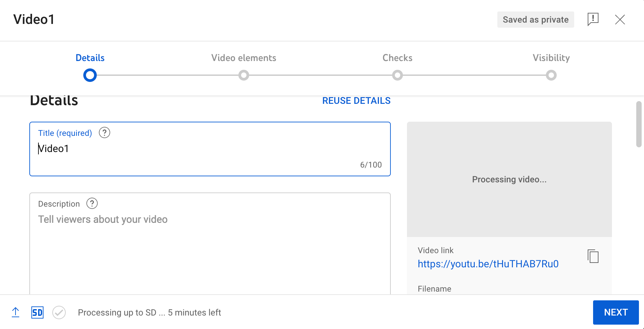Jump to the Visibility step

[x=551, y=58]
